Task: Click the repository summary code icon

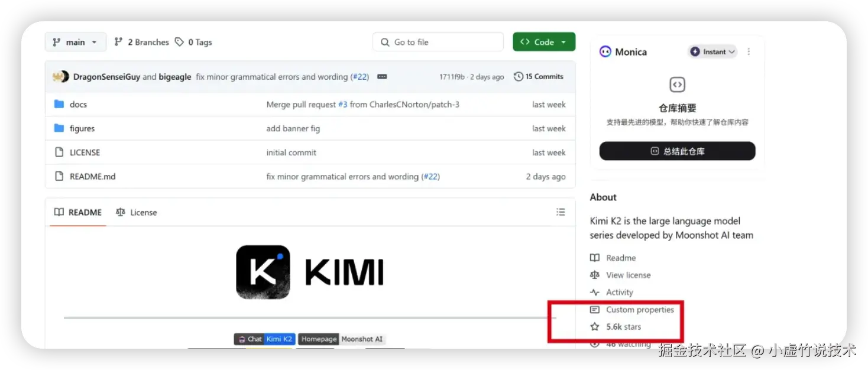Action: (677, 85)
